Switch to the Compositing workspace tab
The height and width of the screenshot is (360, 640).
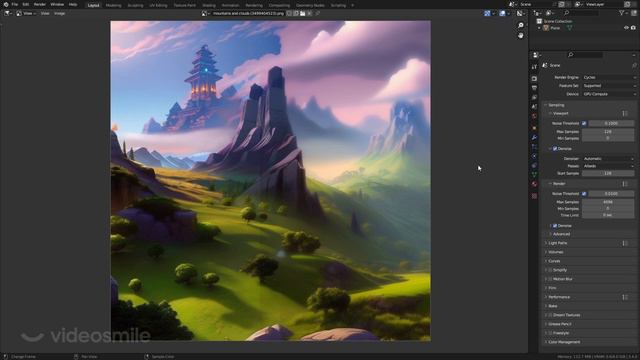[279, 5]
